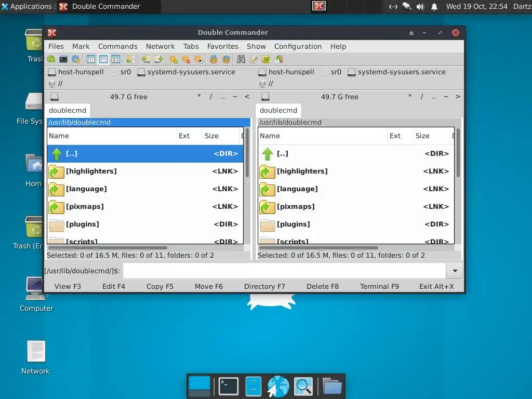Click the Refresh toolbar icon

click(x=51, y=59)
